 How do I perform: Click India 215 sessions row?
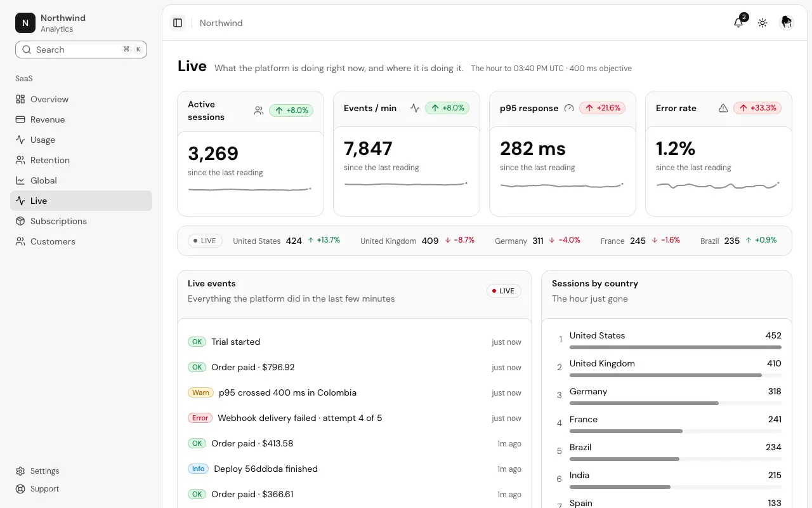click(x=667, y=479)
